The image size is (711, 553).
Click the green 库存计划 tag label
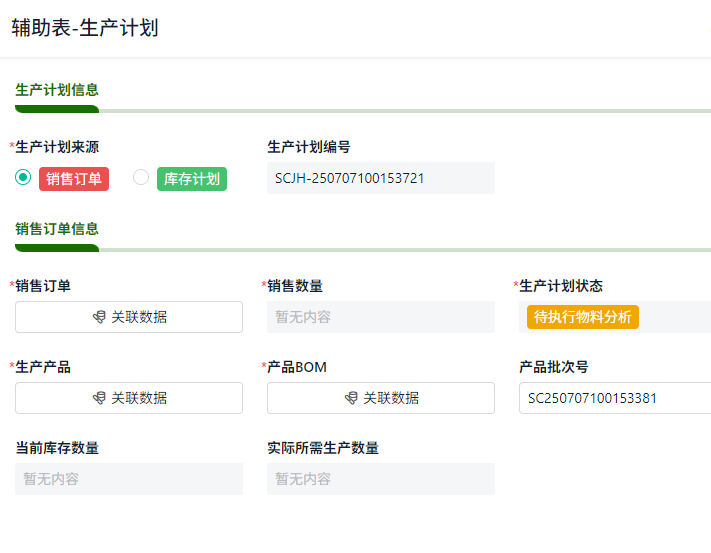point(192,179)
